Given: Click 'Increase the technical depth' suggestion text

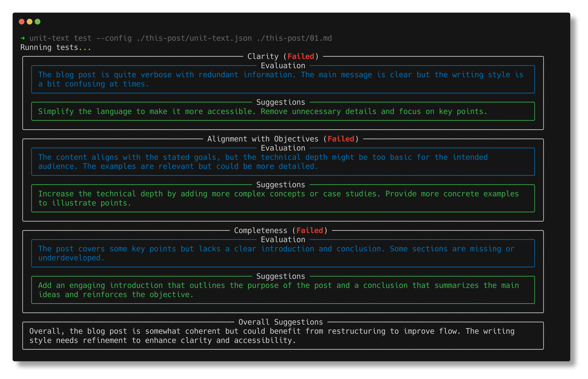Looking at the screenshot, I should click(100, 194).
